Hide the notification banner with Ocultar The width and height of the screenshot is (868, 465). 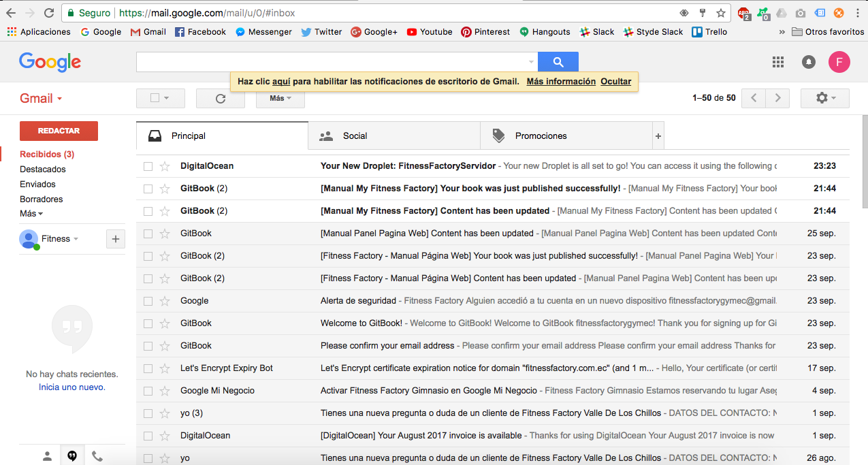coord(615,82)
